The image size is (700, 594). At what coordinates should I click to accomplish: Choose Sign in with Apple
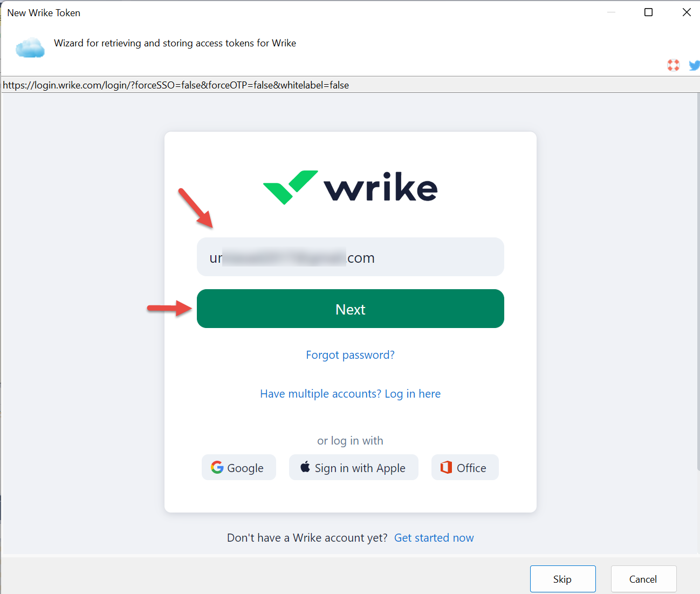coord(353,468)
